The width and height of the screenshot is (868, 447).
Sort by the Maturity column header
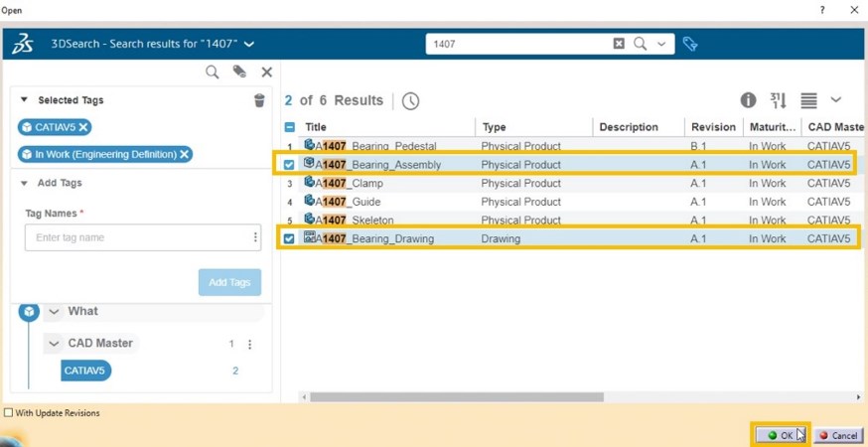coord(772,127)
